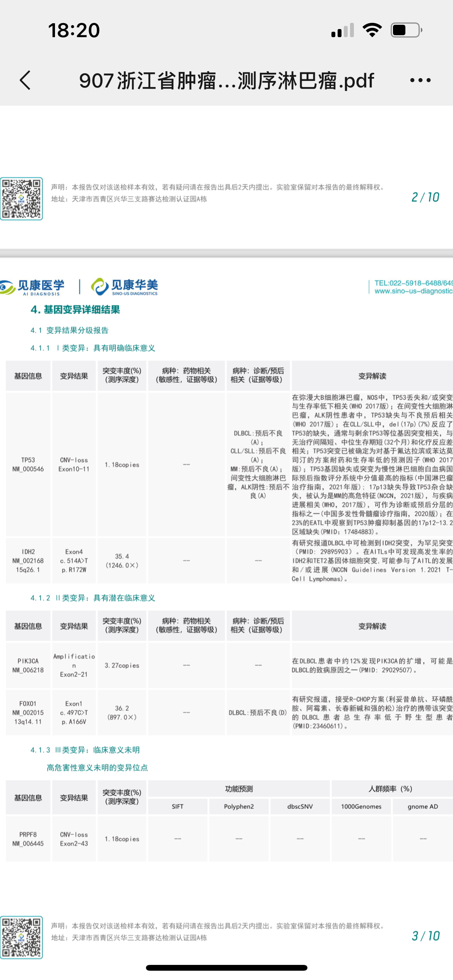Tap the TP53 NM_000546 gene cell
The image size is (453, 980).
(x=28, y=464)
